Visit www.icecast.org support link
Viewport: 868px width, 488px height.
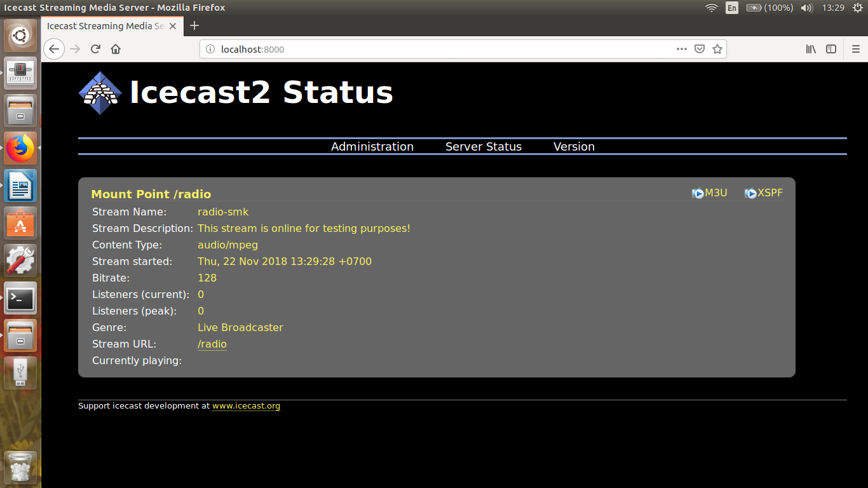(246, 405)
